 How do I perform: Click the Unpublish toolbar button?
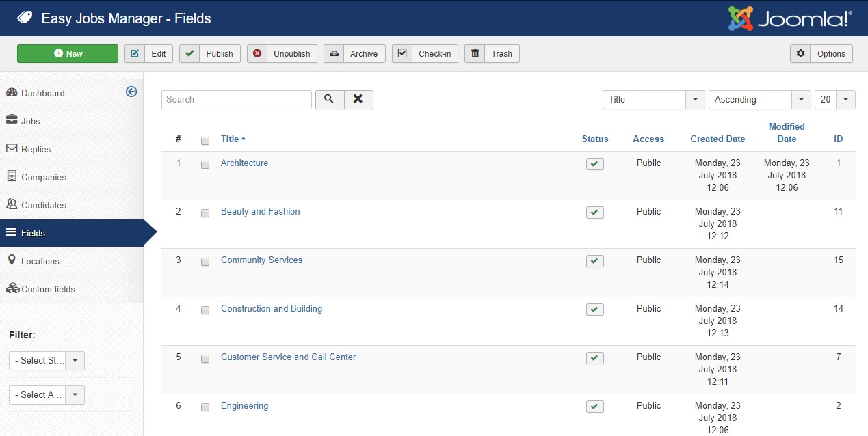pyautogui.click(x=282, y=54)
